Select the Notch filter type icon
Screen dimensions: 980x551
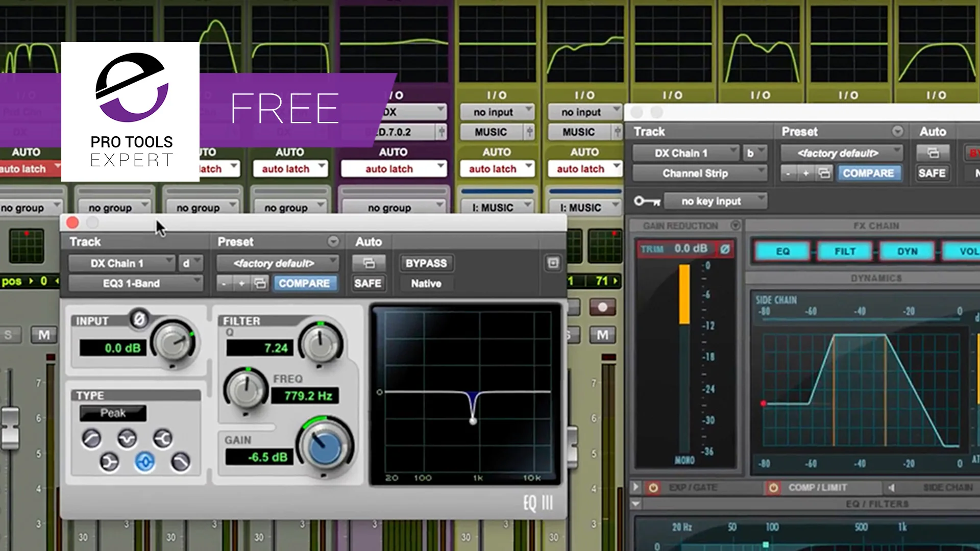[x=128, y=438]
